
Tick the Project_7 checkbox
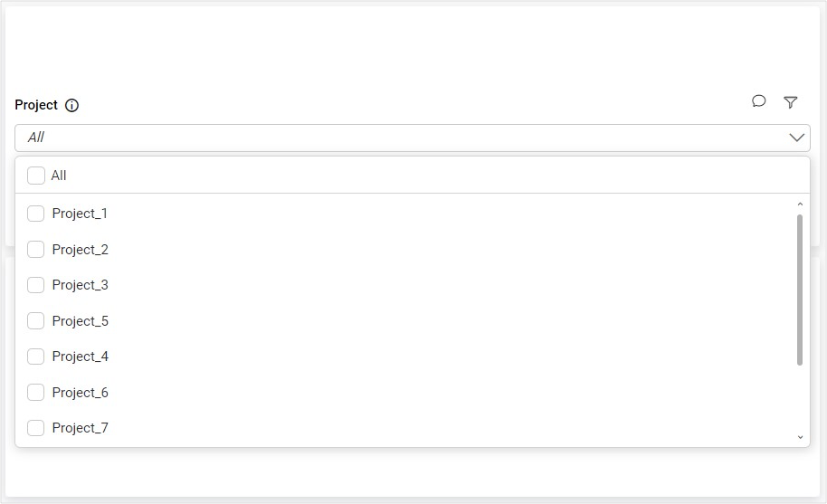36,428
